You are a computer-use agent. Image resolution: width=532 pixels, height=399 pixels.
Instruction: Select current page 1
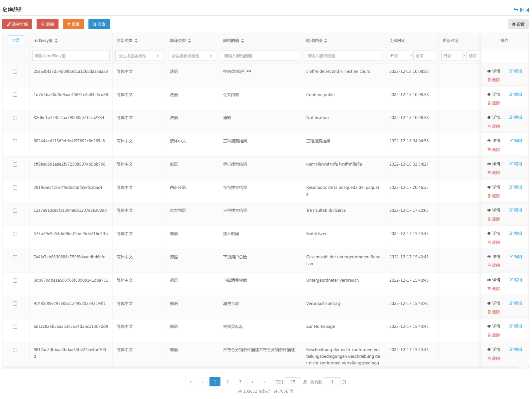pyautogui.click(x=215, y=382)
